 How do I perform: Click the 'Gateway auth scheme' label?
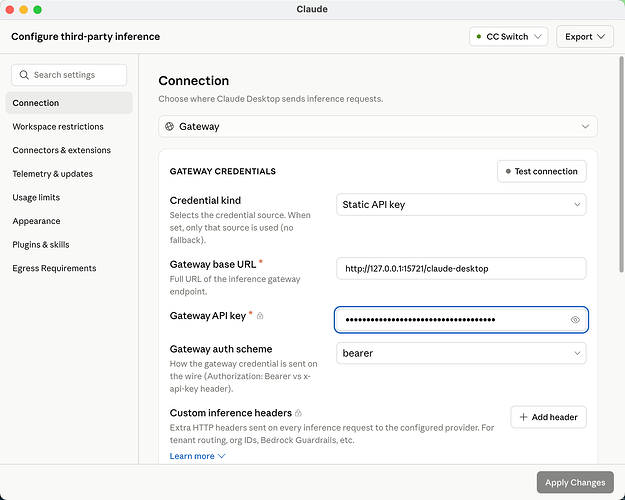point(221,349)
